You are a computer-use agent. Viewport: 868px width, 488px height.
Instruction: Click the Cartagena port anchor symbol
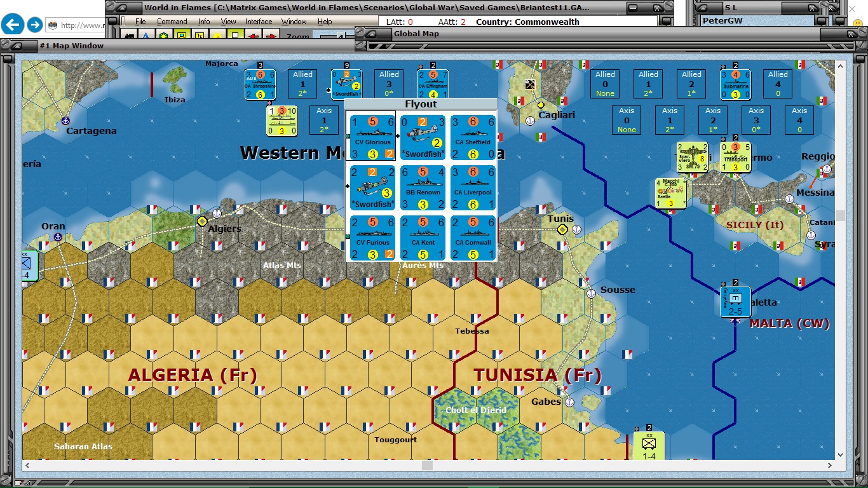pos(65,120)
